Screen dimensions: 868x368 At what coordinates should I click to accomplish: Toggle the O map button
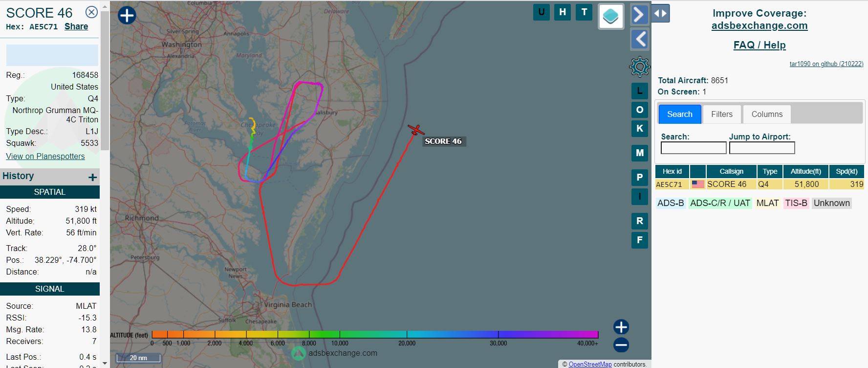[639, 110]
